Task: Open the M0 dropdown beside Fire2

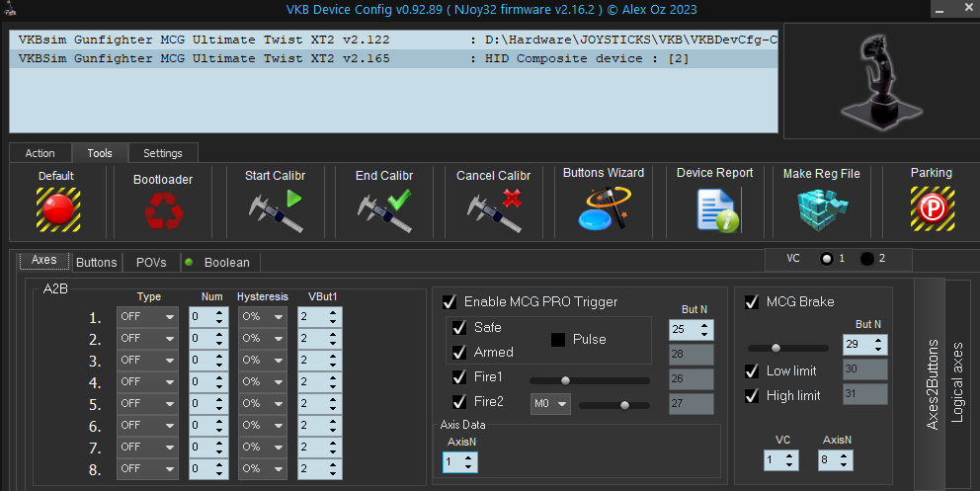Action: [x=550, y=403]
